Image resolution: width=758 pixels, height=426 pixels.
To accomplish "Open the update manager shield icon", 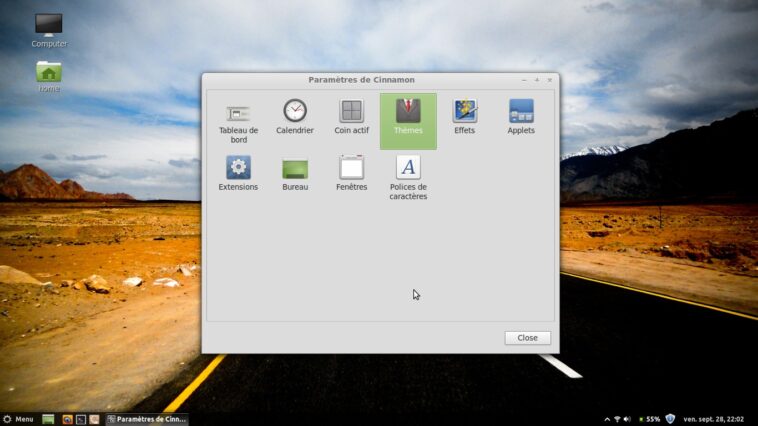I will (670, 419).
